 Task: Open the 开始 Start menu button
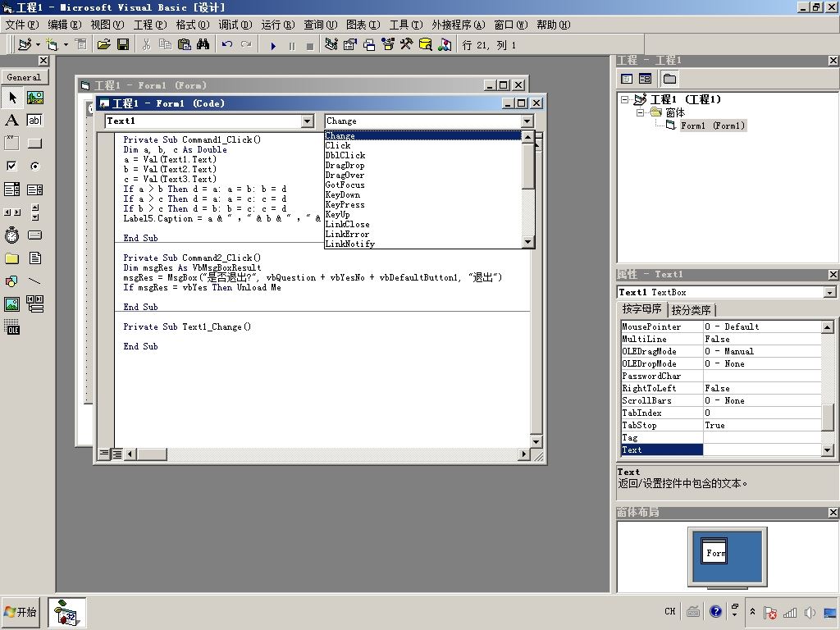pyautogui.click(x=21, y=612)
